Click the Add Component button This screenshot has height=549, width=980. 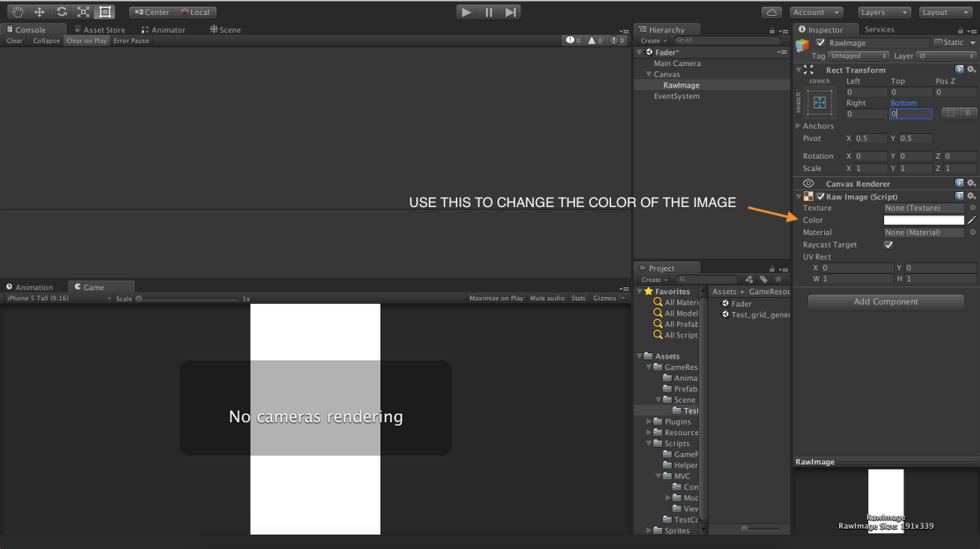(886, 302)
